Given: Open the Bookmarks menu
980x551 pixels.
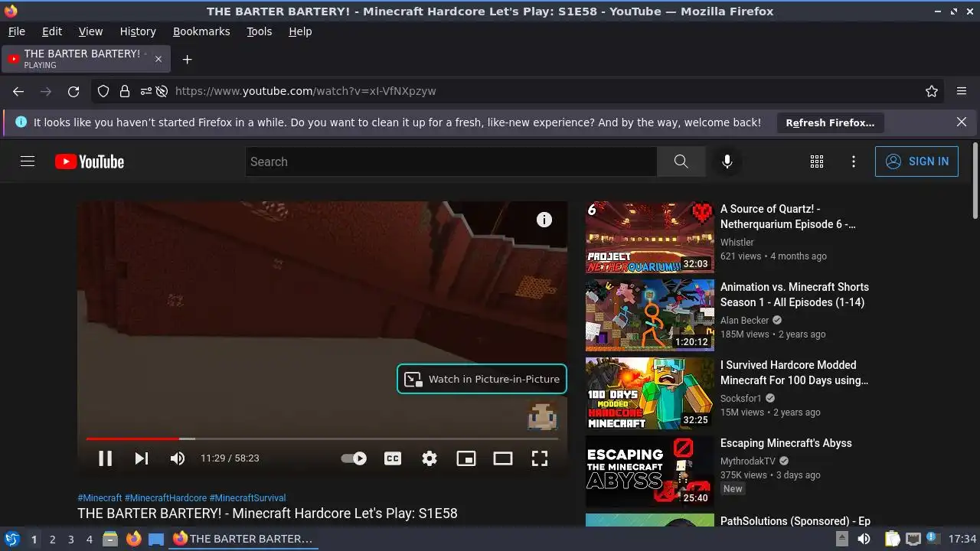Looking at the screenshot, I should point(201,31).
